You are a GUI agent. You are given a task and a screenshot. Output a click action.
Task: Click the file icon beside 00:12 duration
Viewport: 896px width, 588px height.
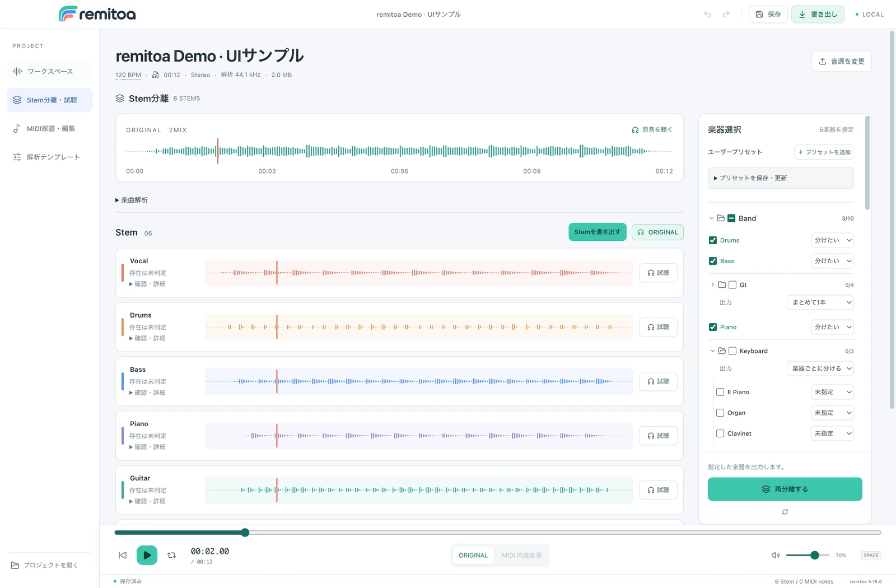coord(155,75)
